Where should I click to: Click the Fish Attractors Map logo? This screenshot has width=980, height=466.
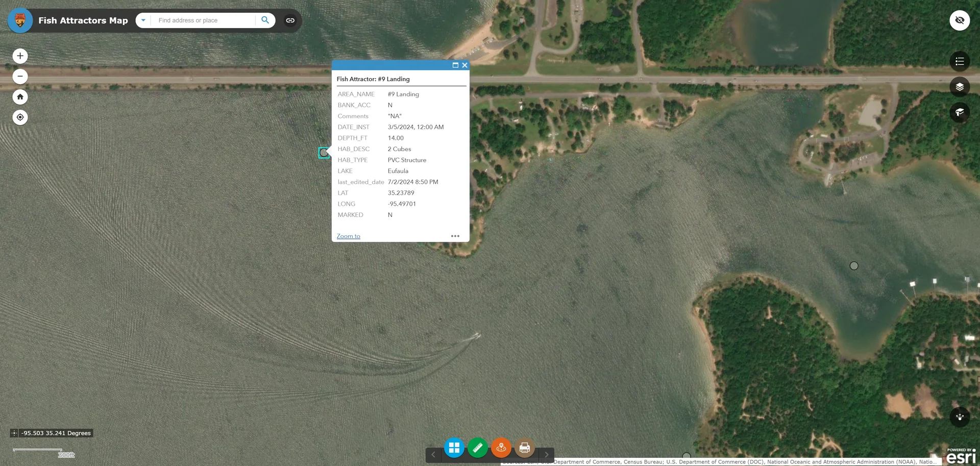pos(20,20)
